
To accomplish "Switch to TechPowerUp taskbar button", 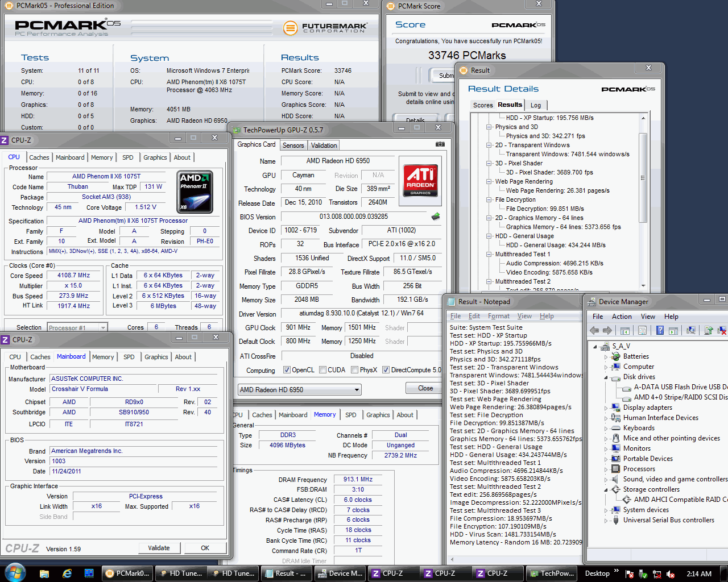I will tap(551, 573).
